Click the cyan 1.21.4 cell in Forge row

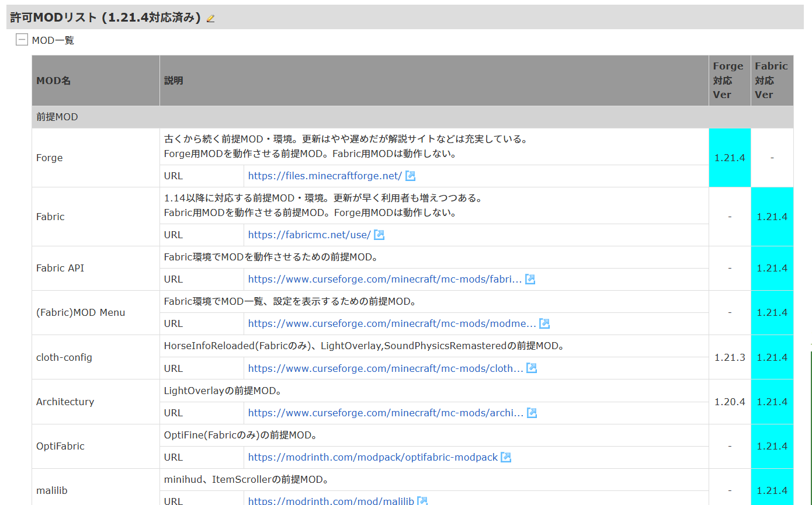coord(730,158)
